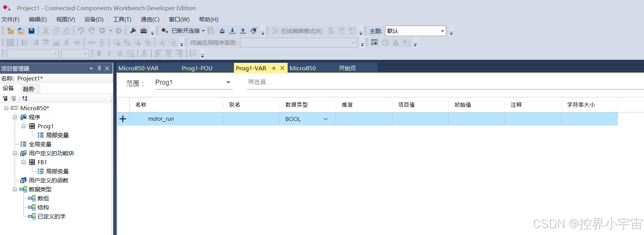
Task: Click the Build project icon
Action: click(x=222, y=31)
